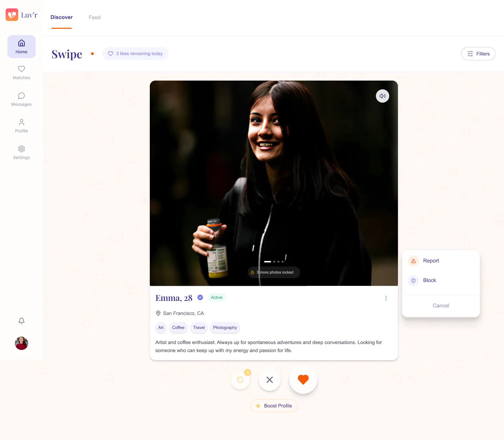This screenshot has height=440, width=504.
Task: Open Settings gear in sidebar
Action: (21, 153)
